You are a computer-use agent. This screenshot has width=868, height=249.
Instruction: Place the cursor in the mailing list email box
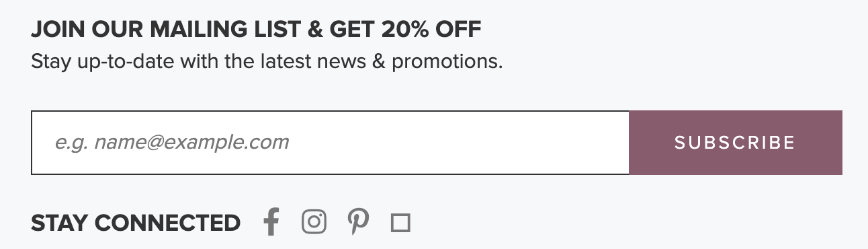tap(330, 143)
